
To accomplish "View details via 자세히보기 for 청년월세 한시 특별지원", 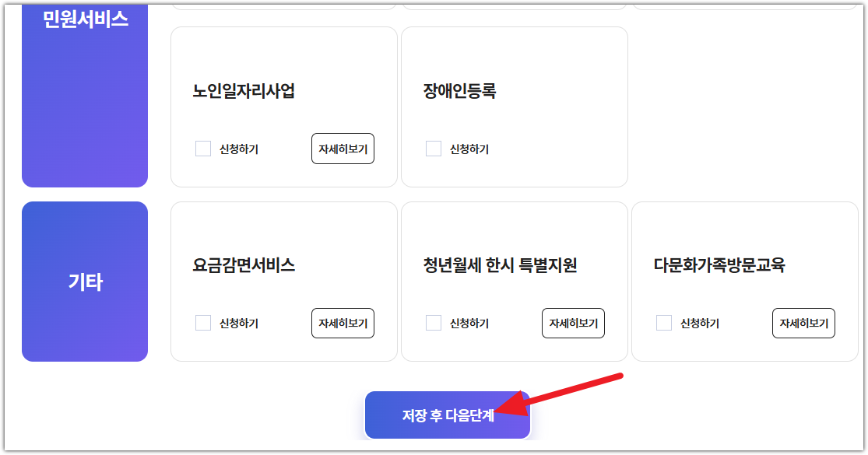I will [573, 323].
